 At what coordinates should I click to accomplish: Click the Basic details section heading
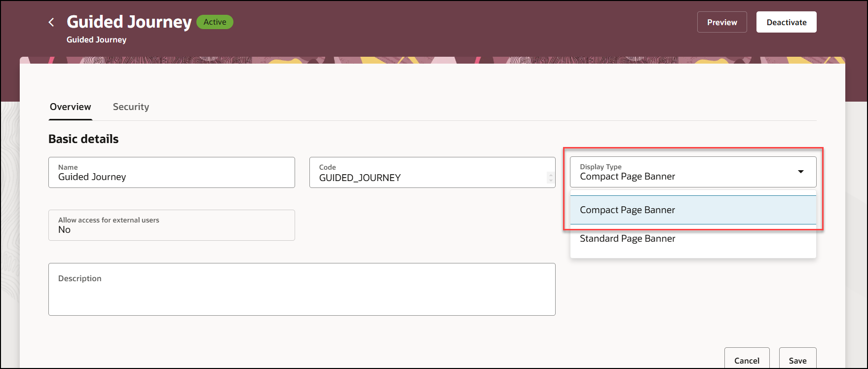click(x=83, y=139)
